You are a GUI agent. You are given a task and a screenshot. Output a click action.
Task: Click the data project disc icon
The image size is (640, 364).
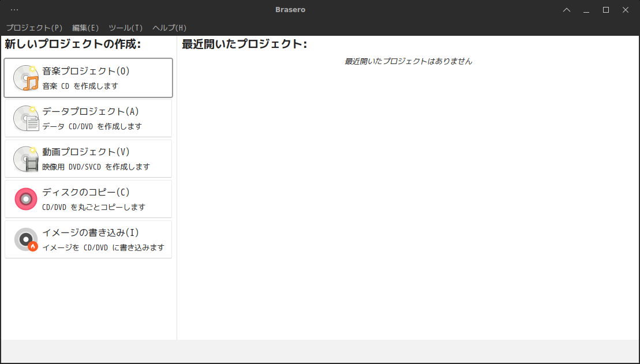point(26,118)
